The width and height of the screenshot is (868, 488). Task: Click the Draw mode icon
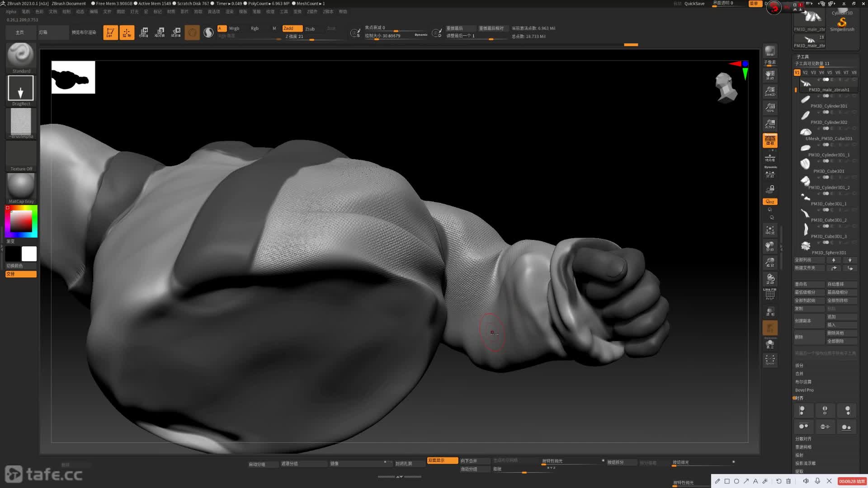[x=127, y=33]
